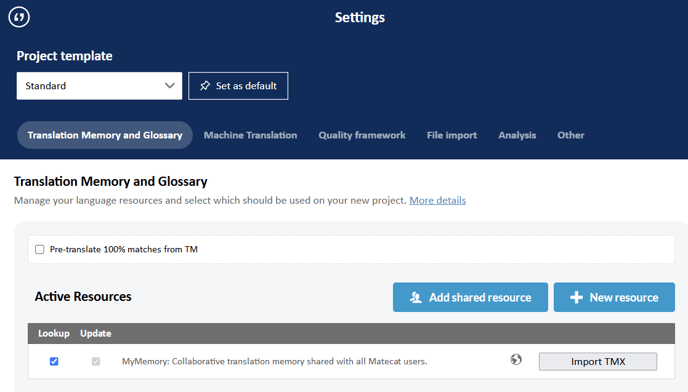Click the Set as default button
Screen dimensions: 688x392
(238, 86)
